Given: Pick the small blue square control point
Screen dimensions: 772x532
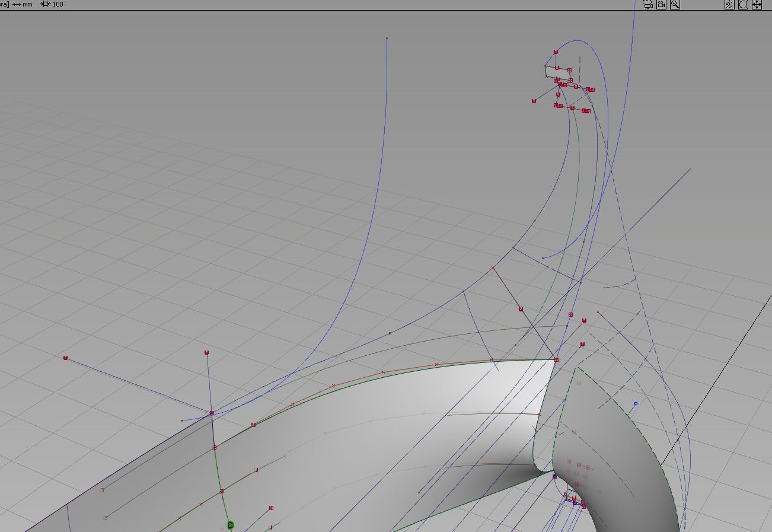Looking at the screenshot, I should coord(636,404).
